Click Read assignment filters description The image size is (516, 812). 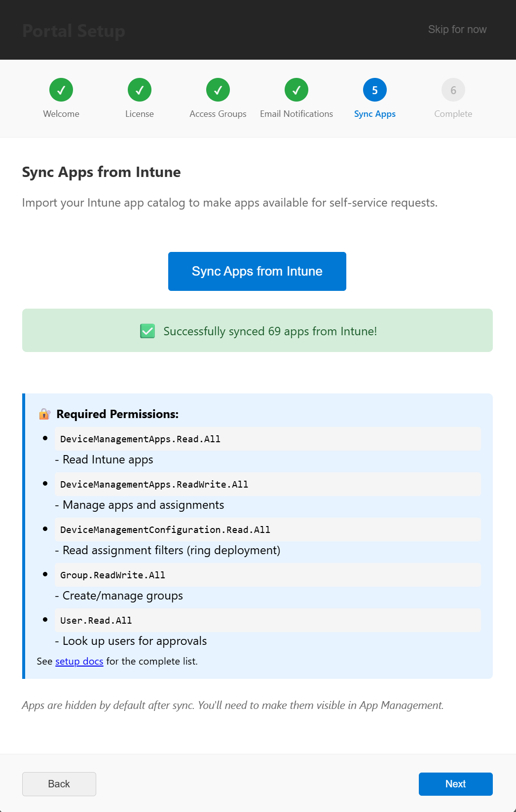[x=168, y=550]
